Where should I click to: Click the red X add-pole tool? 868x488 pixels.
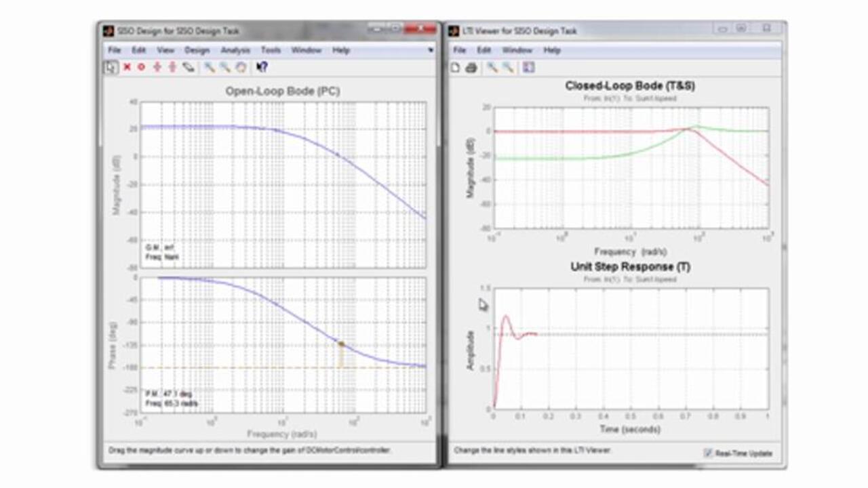pos(127,67)
